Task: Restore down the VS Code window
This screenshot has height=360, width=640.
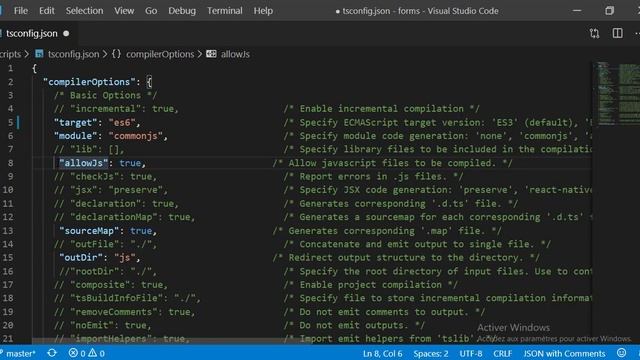Action: [x=609, y=11]
